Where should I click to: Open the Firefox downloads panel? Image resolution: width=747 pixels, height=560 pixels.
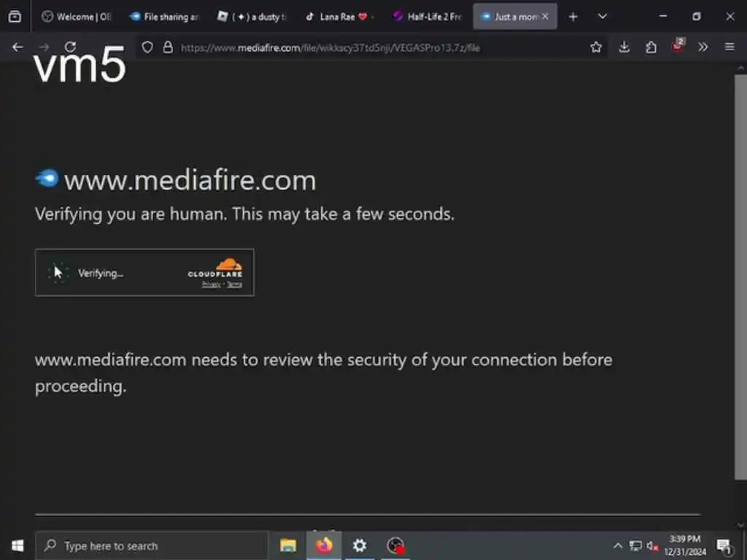point(624,47)
